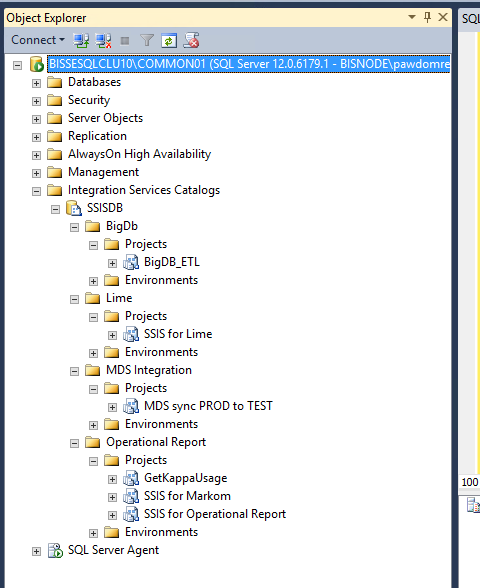Close the Object Explorer panel
This screenshot has height=588, width=480.
pos(443,17)
